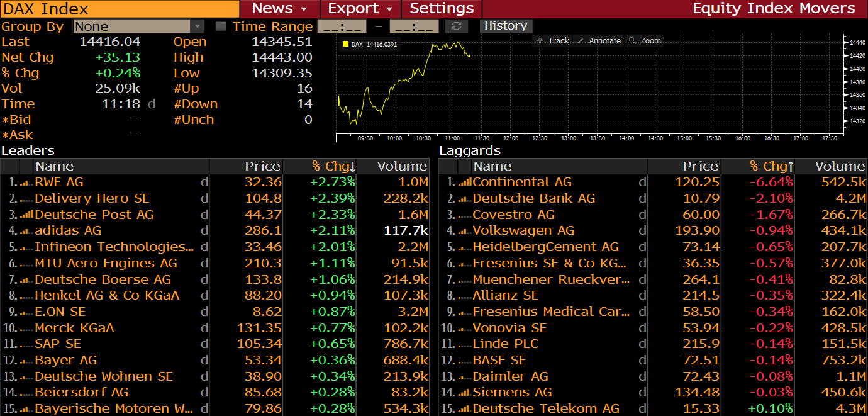The width and height of the screenshot is (868, 416).
Task: Enable the Time Range checkbox
Action: [221, 26]
